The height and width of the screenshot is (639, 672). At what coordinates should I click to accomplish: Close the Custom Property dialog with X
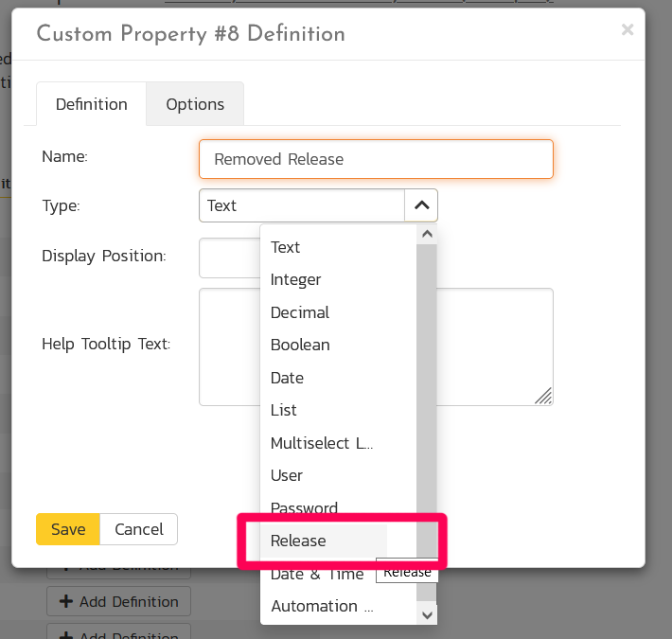(x=627, y=30)
